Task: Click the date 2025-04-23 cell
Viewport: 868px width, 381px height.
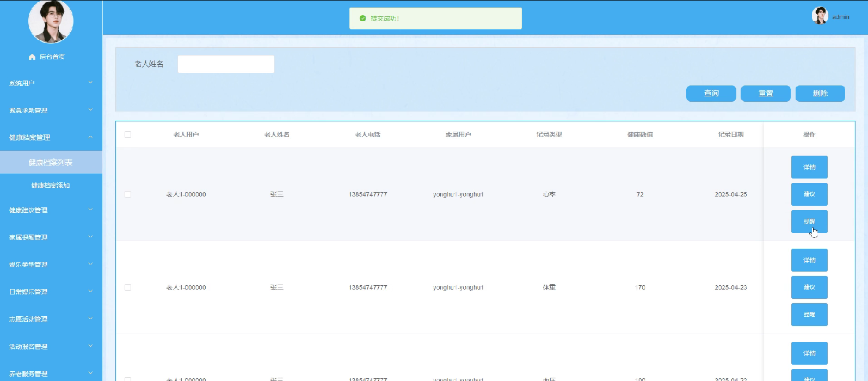Action: point(731,287)
